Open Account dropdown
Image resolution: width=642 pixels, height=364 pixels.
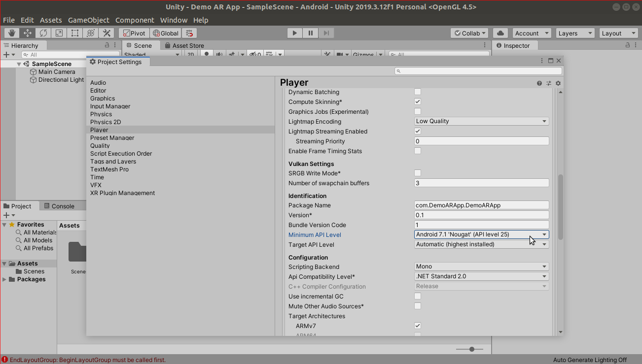[532, 33]
